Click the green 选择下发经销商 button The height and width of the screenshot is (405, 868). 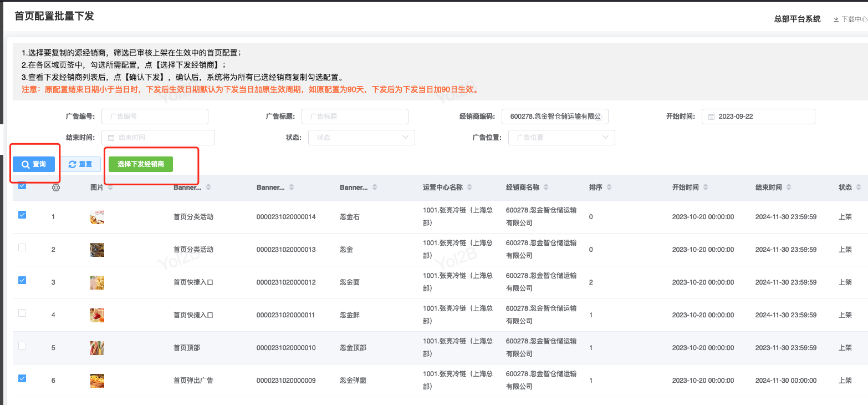point(141,164)
